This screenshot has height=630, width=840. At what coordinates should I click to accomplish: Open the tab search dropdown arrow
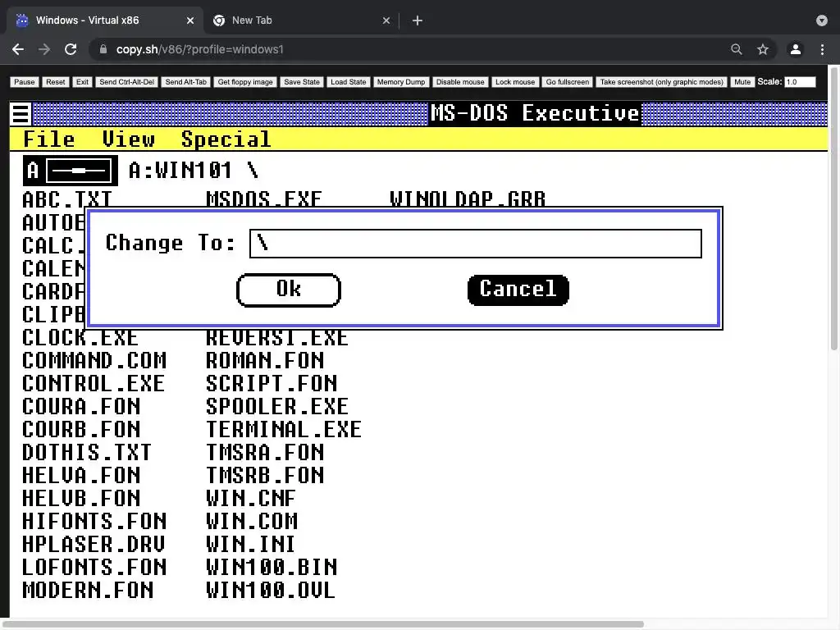(822, 21)
